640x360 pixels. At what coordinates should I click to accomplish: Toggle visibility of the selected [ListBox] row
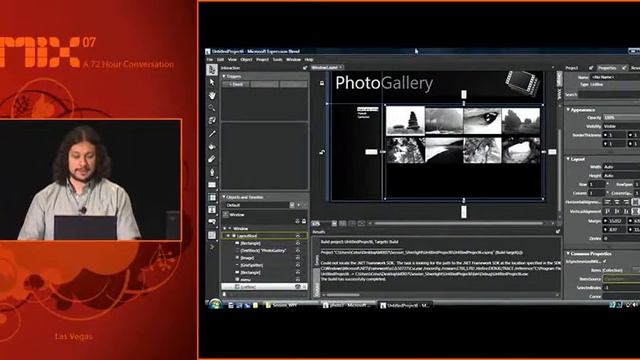click(298, 287)
